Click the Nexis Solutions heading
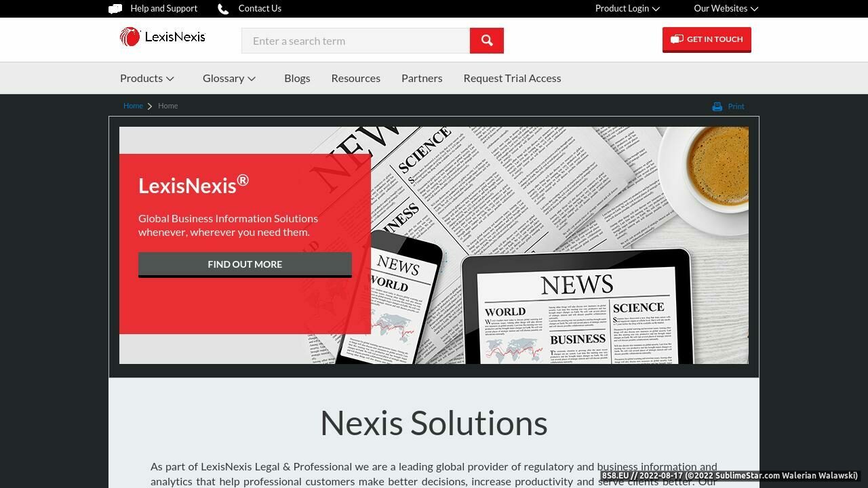 click(x=434, y=423)
